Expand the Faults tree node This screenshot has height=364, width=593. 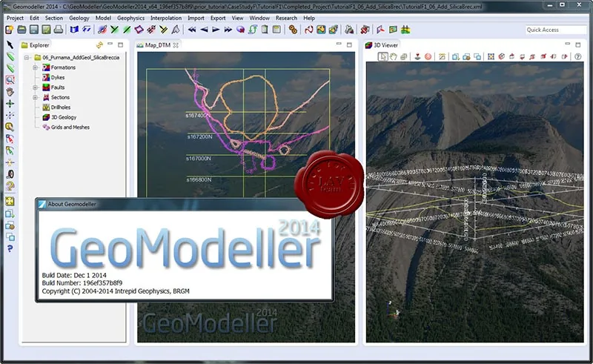[35, 87]
